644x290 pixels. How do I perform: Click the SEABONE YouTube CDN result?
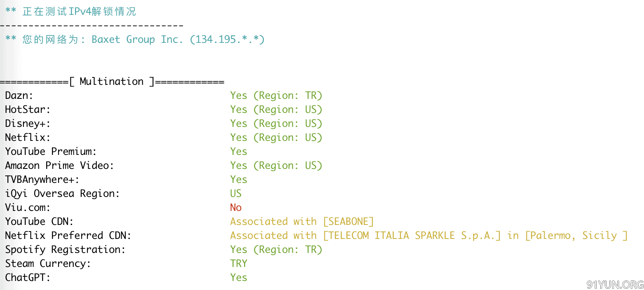click(x=348, y=222)
